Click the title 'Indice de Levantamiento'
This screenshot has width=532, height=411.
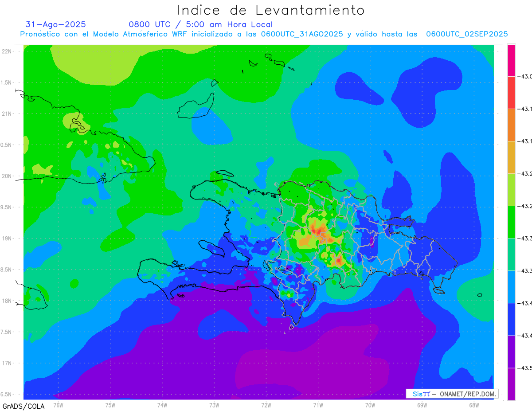pyautogui.click(x=271, y=10)
